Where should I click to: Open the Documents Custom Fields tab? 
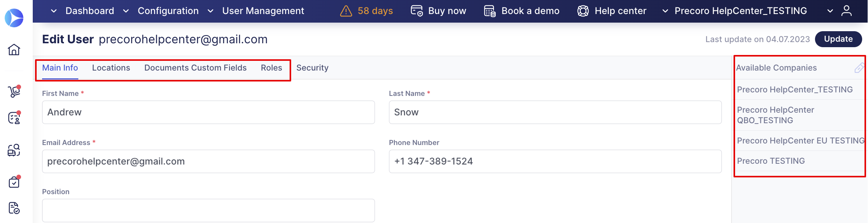[195, 68]
